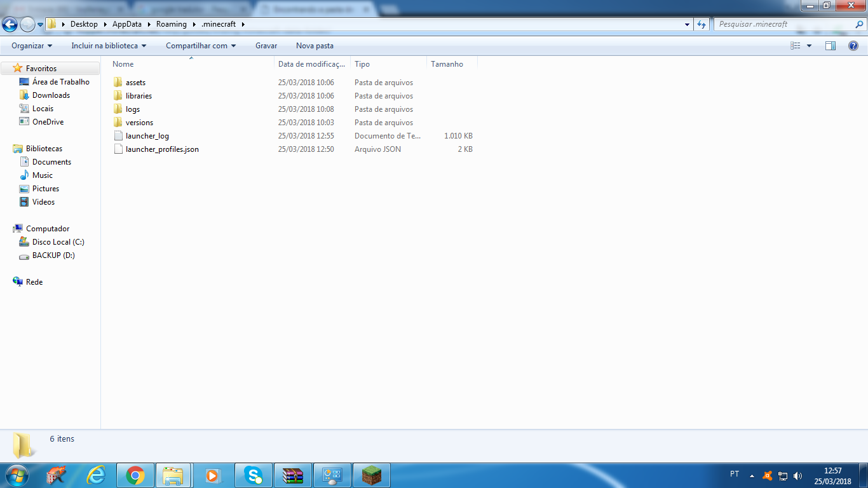Open Windows Start menu orb
The image size is (868, 488).
(17, 475)
